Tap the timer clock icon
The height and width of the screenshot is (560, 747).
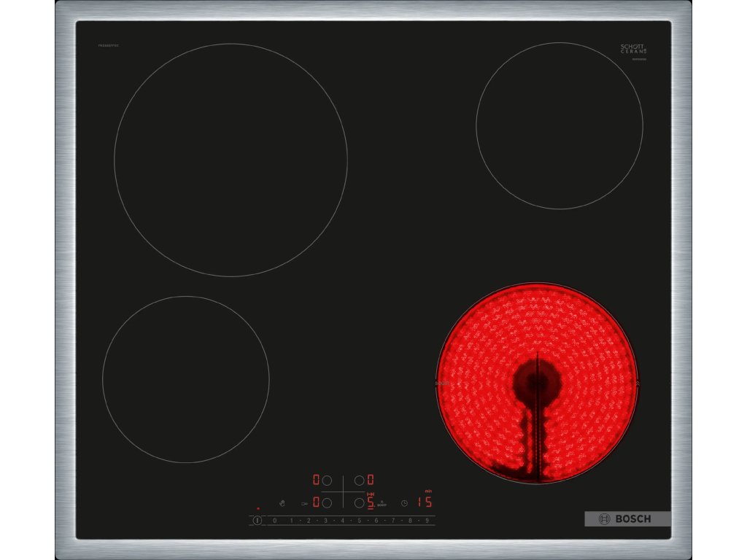pos(404,502)
